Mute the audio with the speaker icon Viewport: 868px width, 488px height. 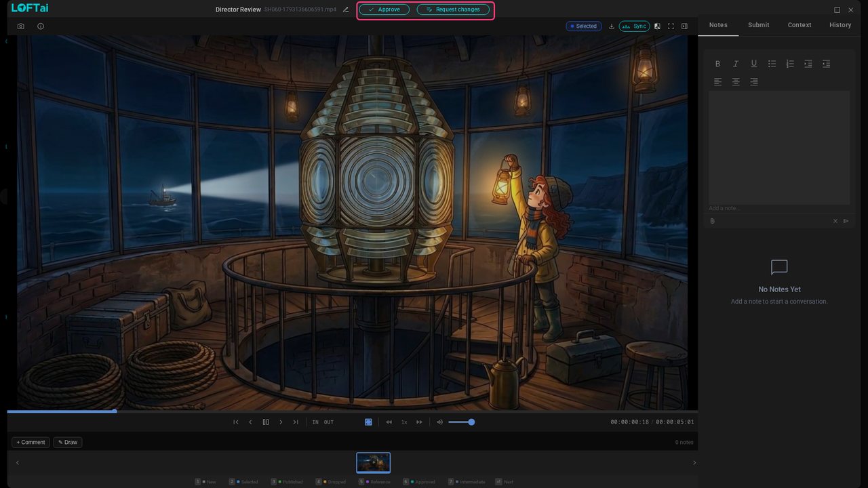439,422
